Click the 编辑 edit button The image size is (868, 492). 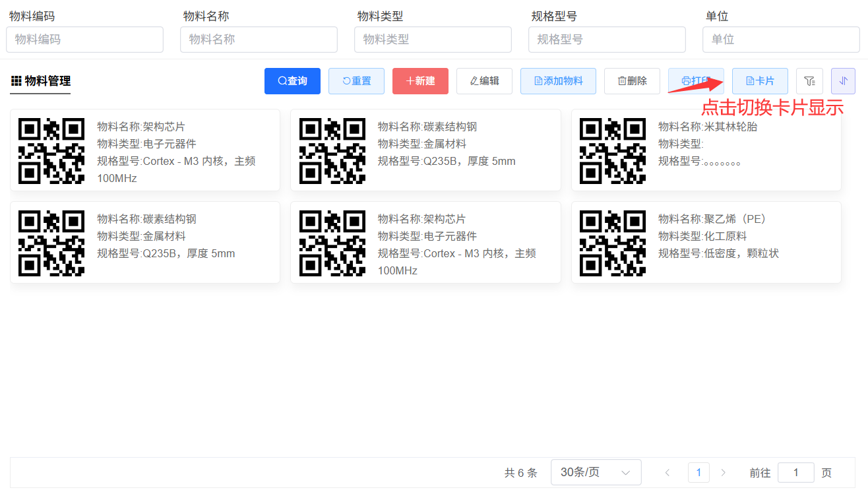484,81
